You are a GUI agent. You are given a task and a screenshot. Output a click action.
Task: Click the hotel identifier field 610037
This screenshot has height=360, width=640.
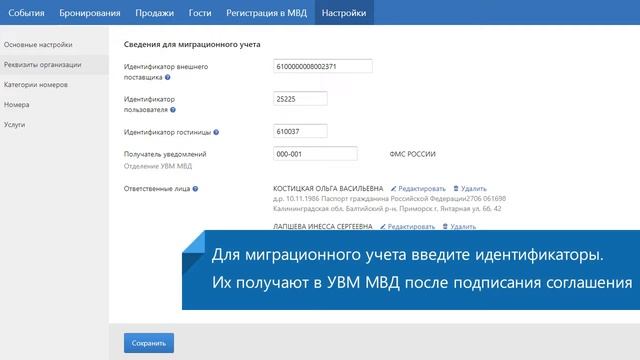click(x=300, y=131)
